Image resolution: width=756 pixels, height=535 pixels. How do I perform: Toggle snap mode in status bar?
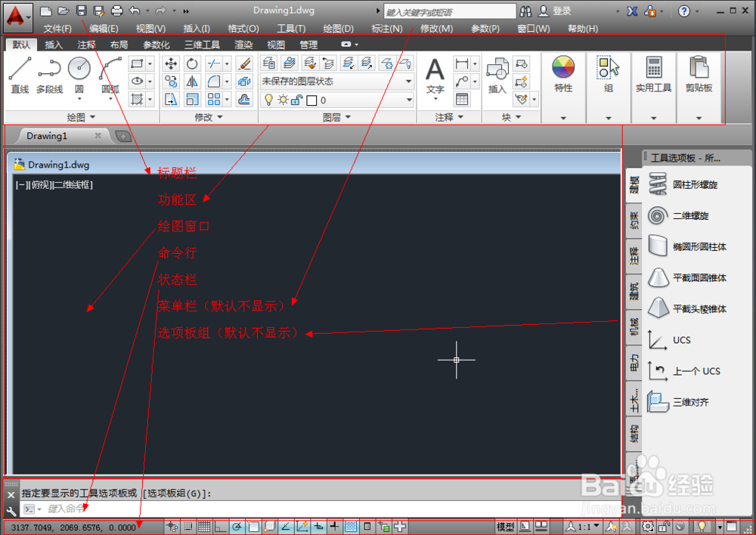click(x=188, y=527)
